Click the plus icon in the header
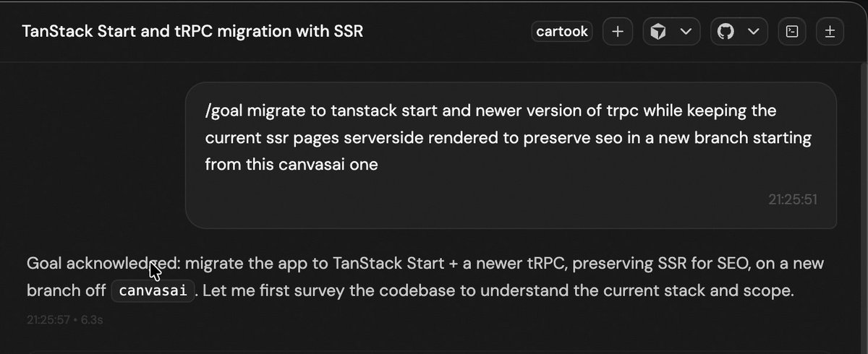868x354 pixels. (x=618, y=32)
